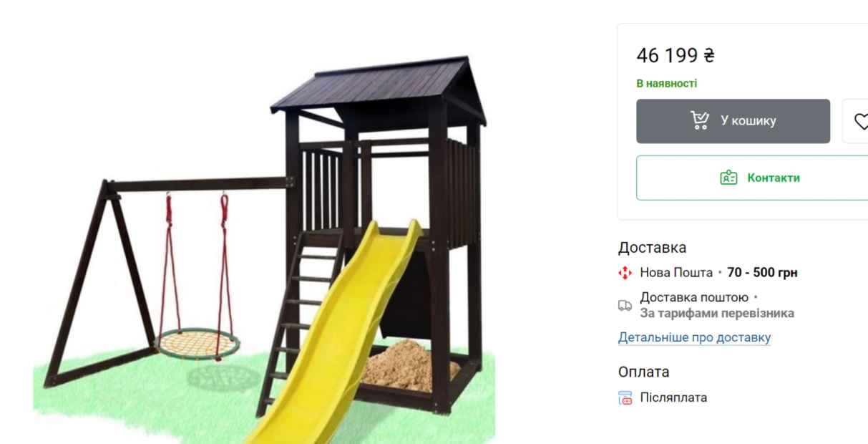Click the shopping cart icon

[x=700, y=120]
